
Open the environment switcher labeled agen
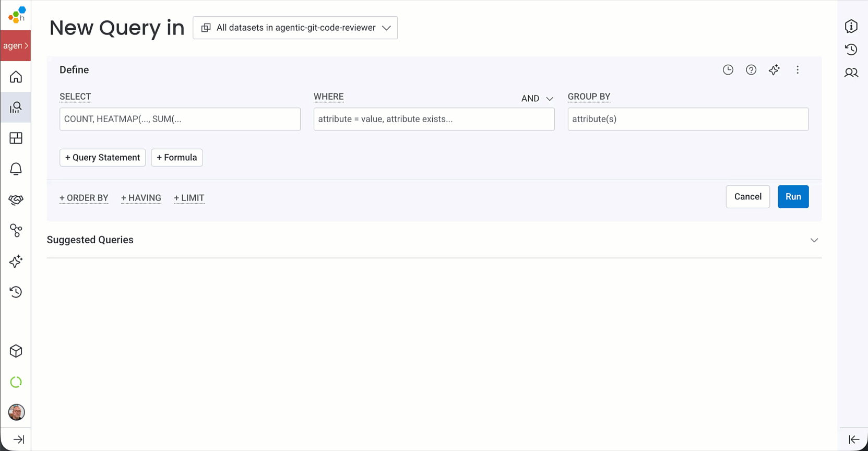(16, 45)
